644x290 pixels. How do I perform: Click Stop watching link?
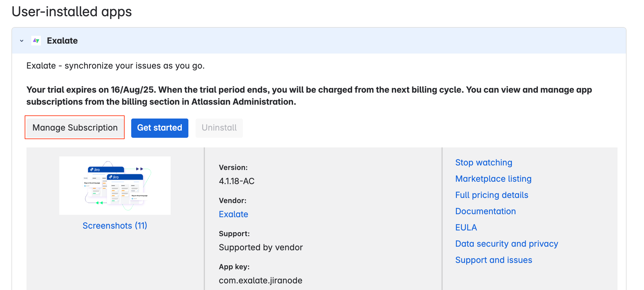pos(484,162)
